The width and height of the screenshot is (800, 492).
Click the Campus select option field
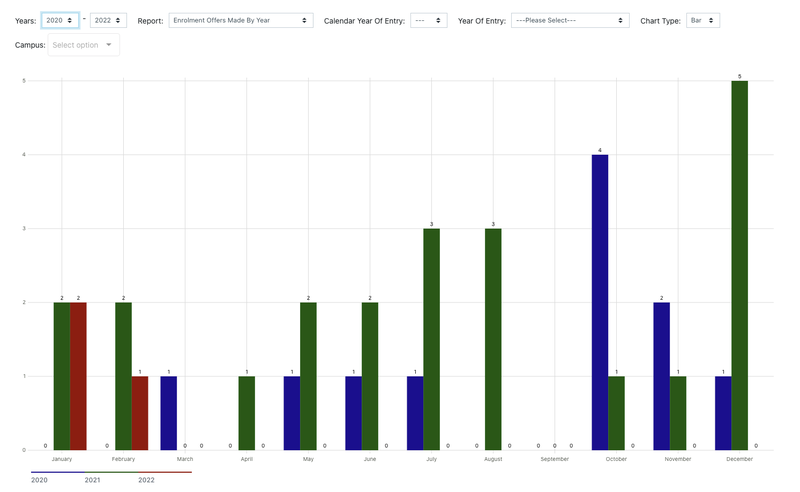click(x=76, y=45)
